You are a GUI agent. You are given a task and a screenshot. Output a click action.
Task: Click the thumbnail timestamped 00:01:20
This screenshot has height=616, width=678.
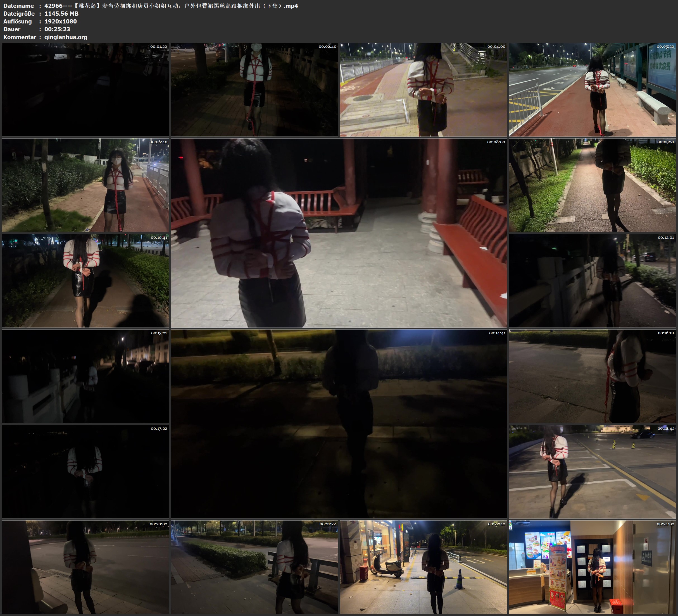pyautogui.click(x=85, y=89)
